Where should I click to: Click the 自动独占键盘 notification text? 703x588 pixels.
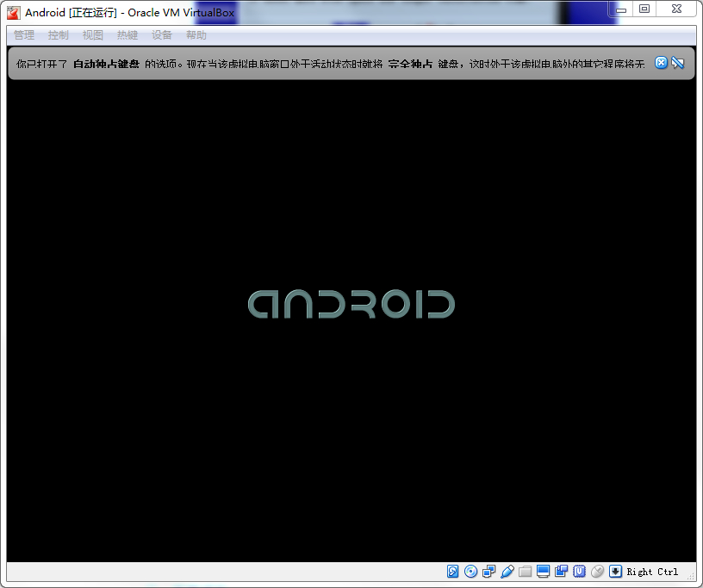pos(106,64)
